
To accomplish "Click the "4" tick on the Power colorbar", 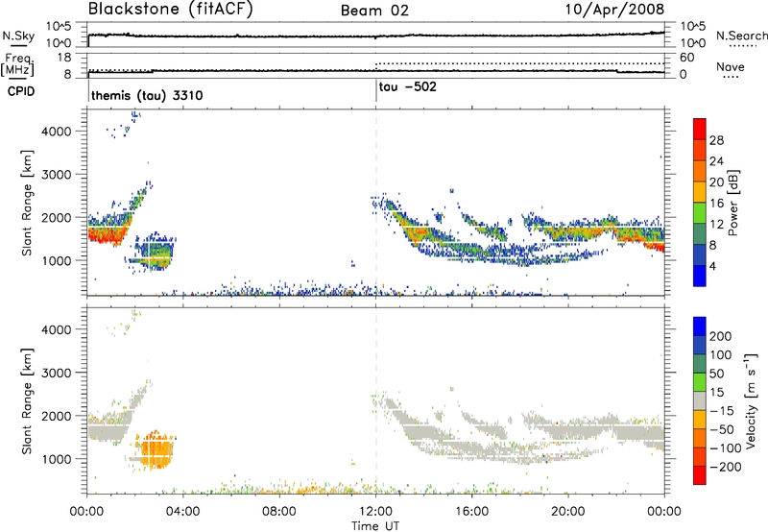I will [x=713, y=266].
